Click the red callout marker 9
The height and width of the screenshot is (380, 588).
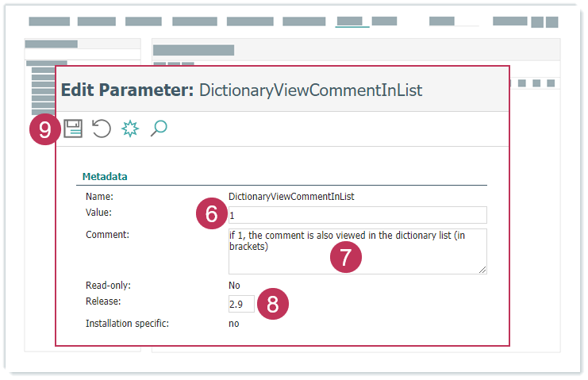[x=45, y=130]
